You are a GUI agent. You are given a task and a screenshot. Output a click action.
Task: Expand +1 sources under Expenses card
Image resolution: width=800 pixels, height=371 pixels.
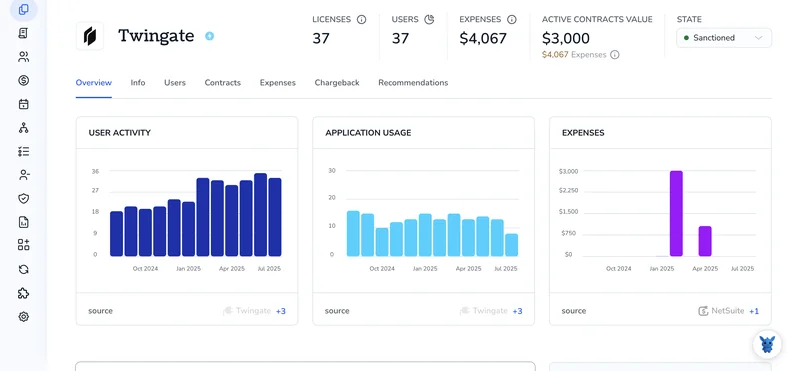(754, 311)
